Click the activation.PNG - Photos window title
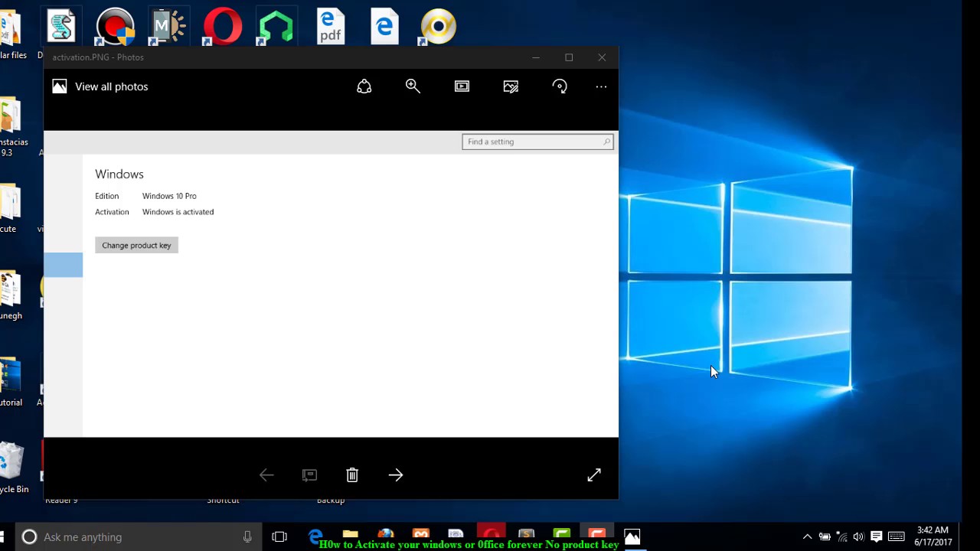Screen dimensions: 980x551 pyautogui.click(x=98, y=57)
